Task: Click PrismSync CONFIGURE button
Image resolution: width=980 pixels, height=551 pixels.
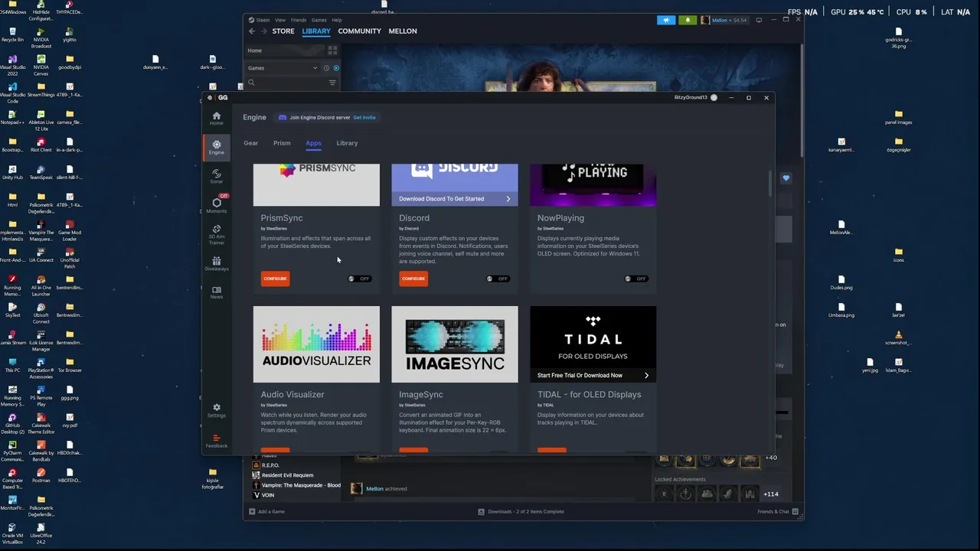Action: (275, 279)
